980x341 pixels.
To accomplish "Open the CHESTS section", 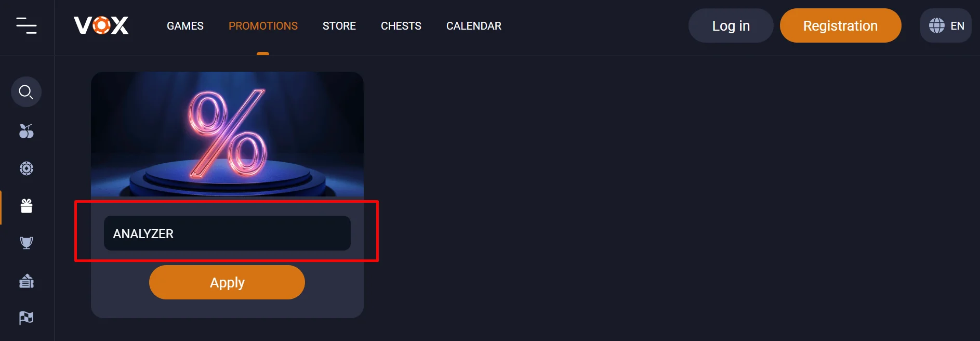I will tap(401, 26).
